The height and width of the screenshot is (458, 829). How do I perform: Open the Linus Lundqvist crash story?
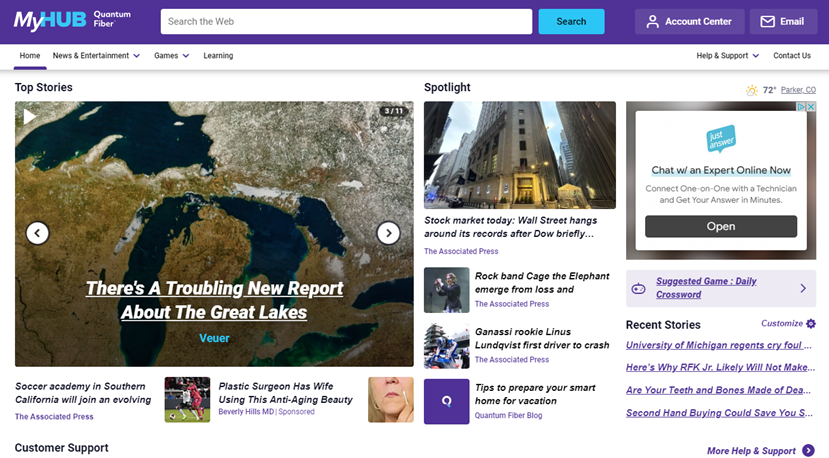[542, 338]
